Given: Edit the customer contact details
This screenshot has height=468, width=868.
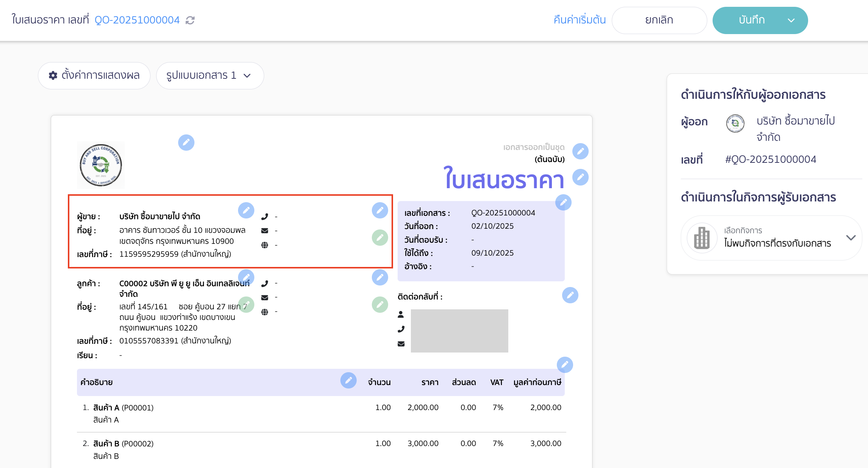Looking at the screenshot, I should [380, 278].
